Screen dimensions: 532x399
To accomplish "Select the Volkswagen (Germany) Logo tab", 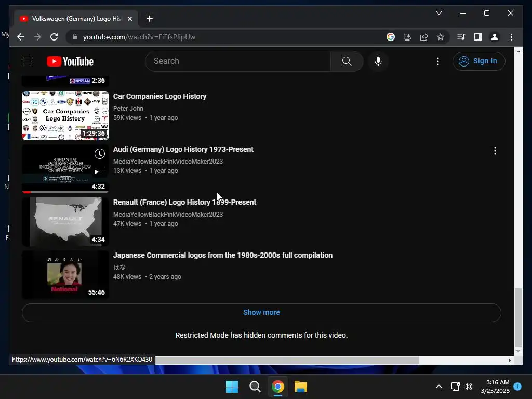I will click(x=76, y=19).
